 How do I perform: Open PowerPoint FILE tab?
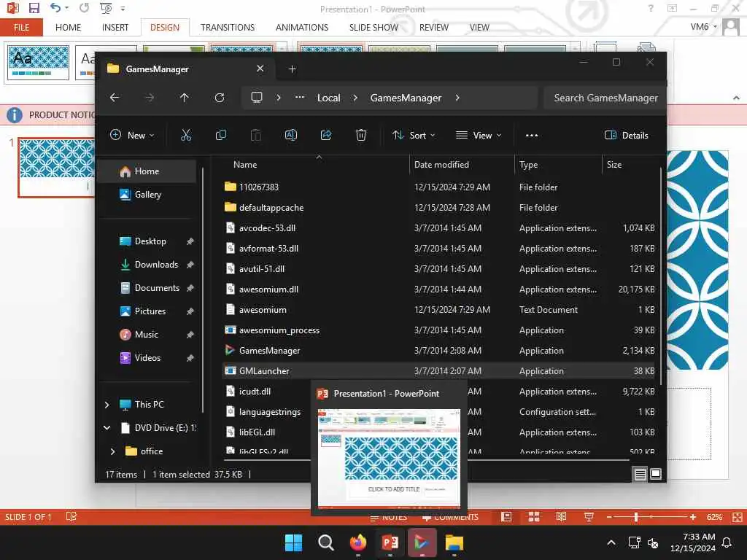tap(21, 27)
